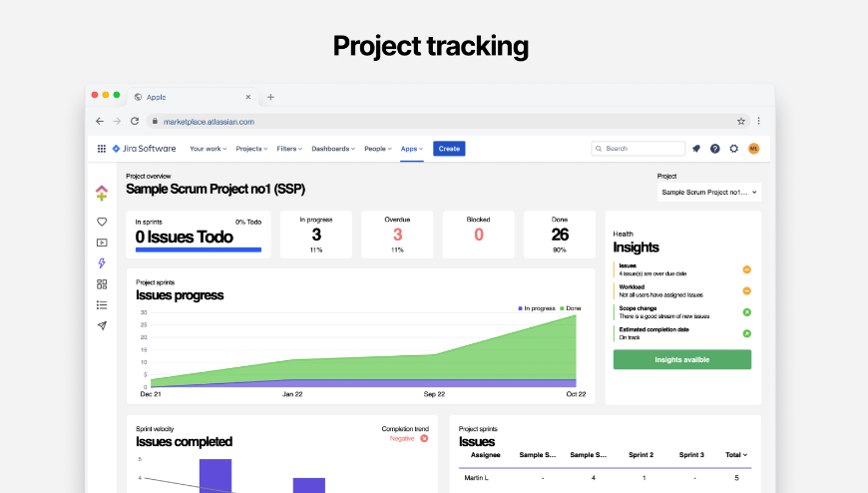Expand the Projects menu
Viewport: 868px width, 493px height.
251,149
